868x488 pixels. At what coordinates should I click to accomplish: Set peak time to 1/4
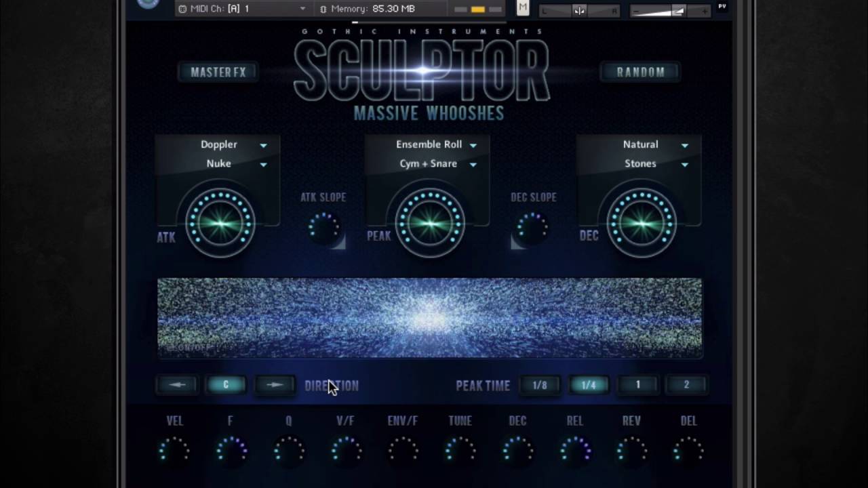589,385
